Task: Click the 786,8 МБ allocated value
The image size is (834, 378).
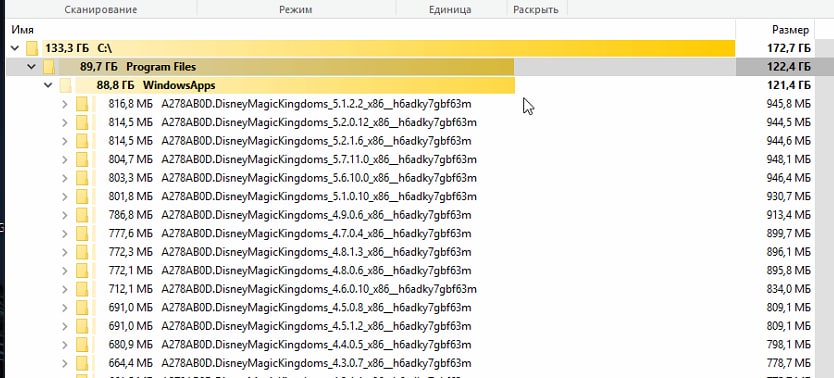Action: click(130, 215)
